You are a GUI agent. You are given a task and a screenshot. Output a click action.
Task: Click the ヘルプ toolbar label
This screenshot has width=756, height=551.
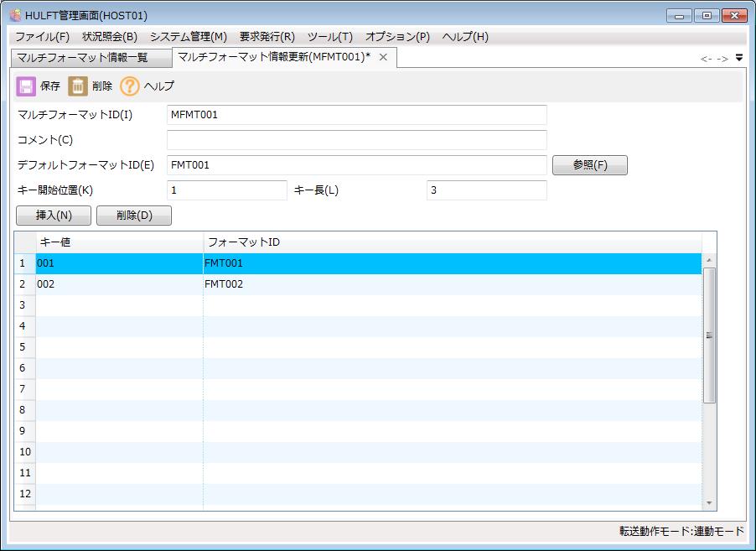coord(159,86)
